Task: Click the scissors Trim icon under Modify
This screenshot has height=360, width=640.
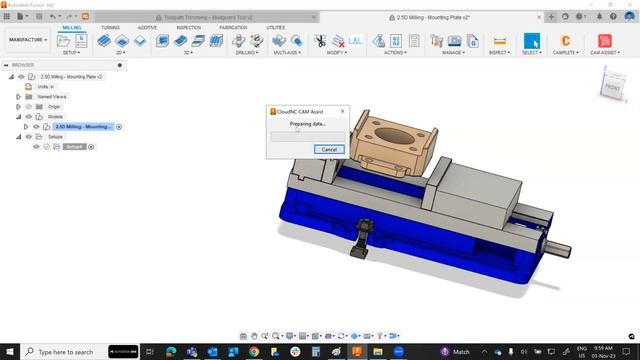Action: coord(320,41)
